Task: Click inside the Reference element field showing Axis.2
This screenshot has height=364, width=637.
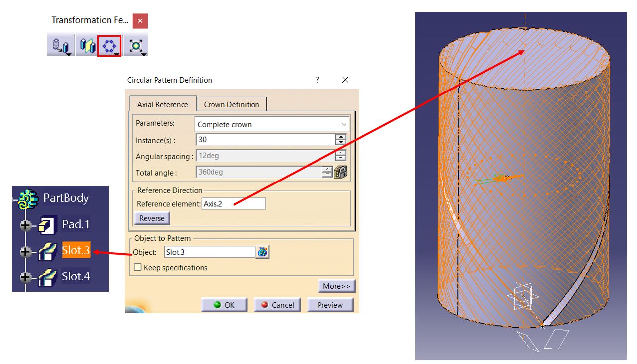Action: coord(234,203)
